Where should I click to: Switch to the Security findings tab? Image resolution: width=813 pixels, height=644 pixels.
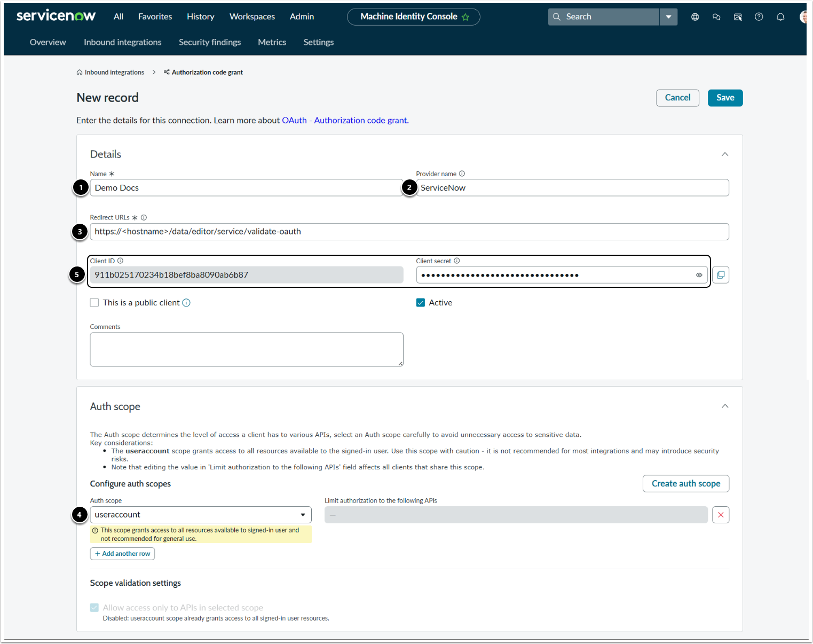pos(210,42)
